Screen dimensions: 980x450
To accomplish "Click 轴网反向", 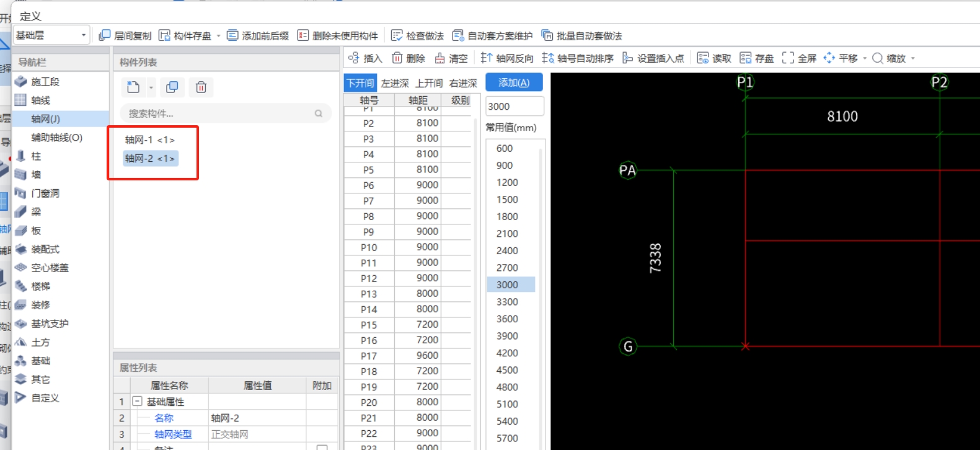I will (x=507, y=58).
